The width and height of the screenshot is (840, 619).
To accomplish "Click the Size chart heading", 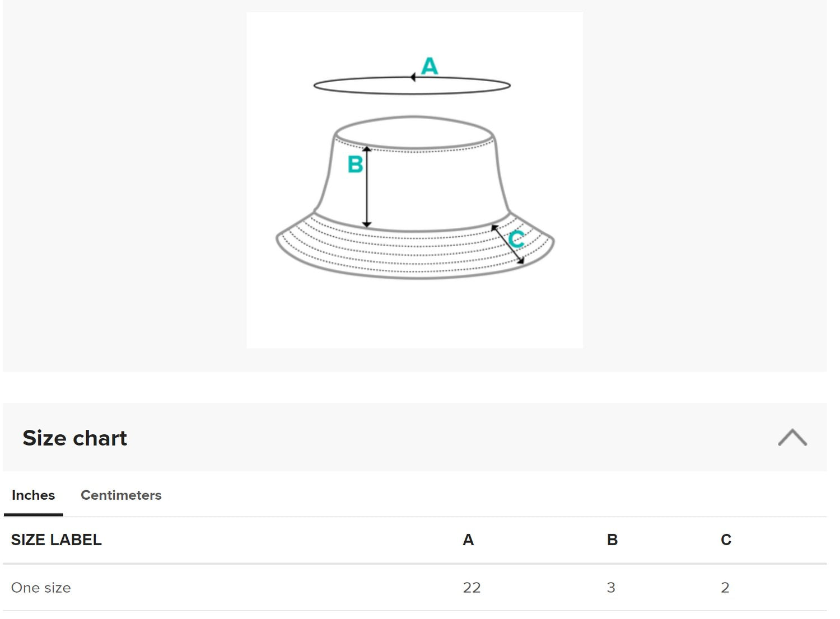I will click(x=74, y=438).
